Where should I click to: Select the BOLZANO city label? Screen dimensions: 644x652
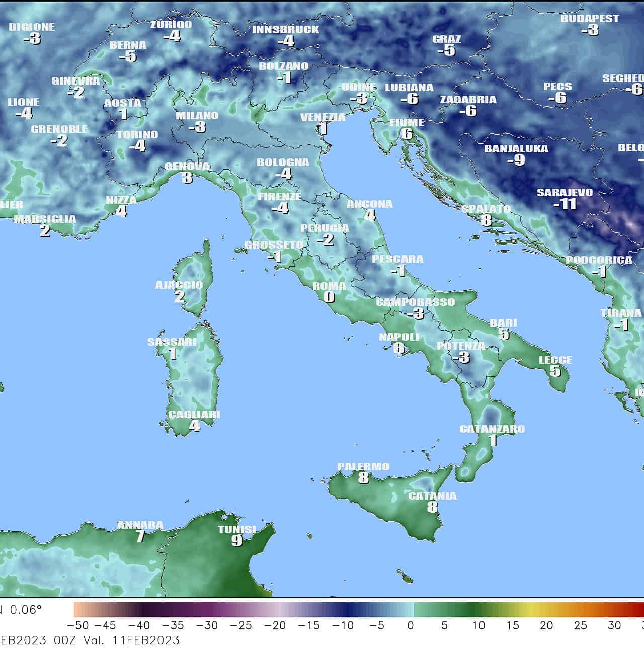284,66
